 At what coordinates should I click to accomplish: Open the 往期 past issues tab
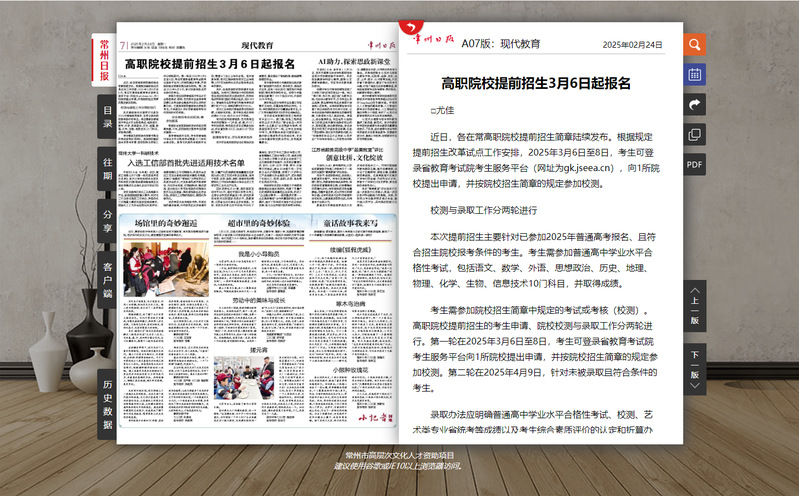106,169
